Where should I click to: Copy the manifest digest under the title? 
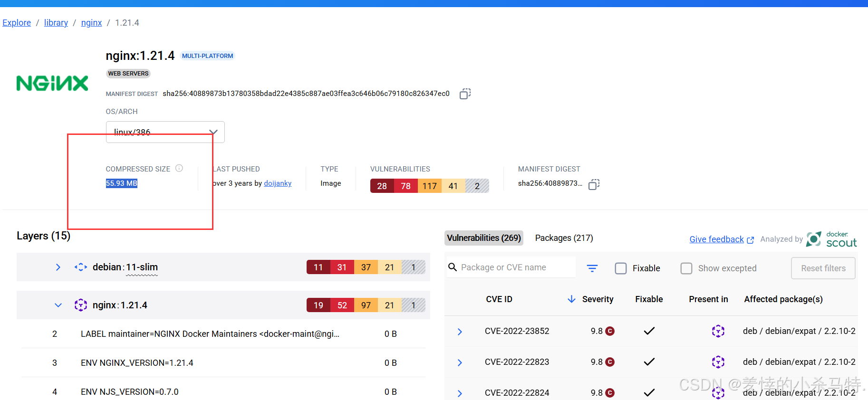tap(465, 94)
